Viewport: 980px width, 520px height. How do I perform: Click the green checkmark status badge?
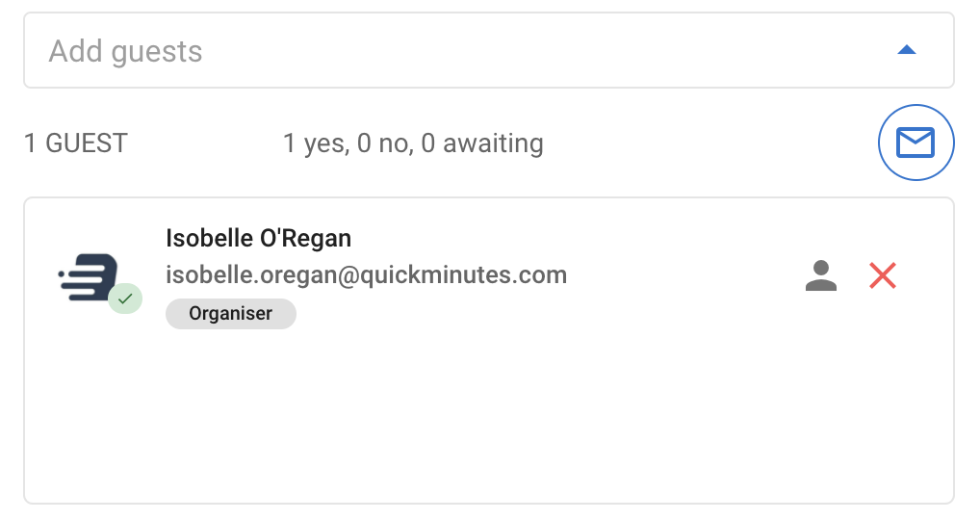coord(125,299)
